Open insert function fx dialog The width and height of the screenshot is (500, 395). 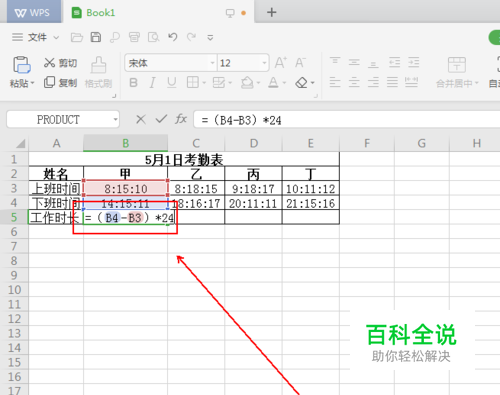click(x=181, y=119)
